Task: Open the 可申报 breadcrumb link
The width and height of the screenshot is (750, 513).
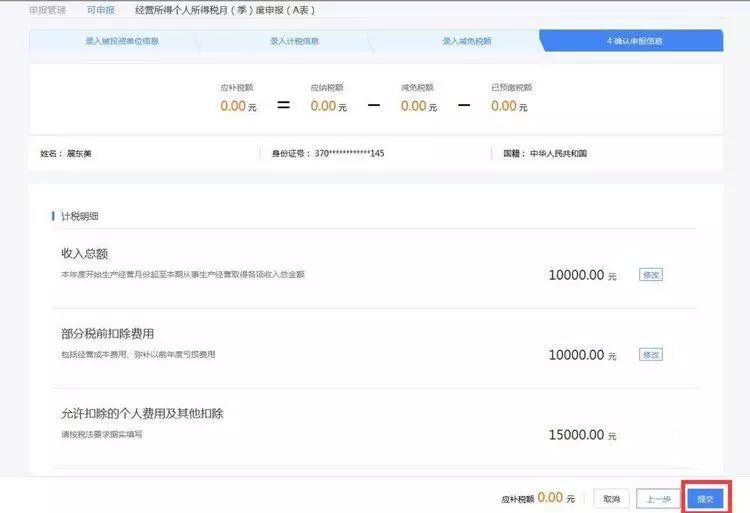Action: [100, 10]
